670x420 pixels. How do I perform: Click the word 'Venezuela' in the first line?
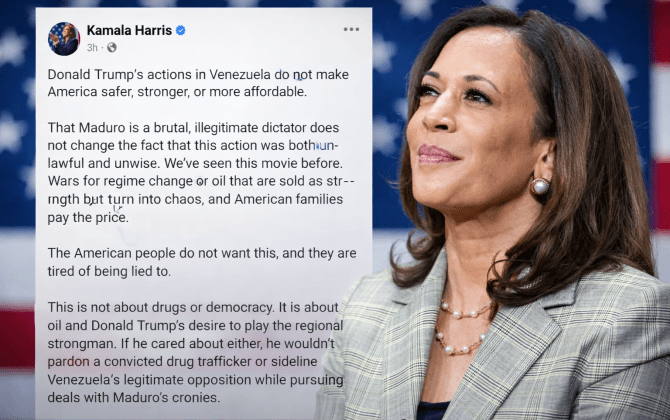point(240,74)
